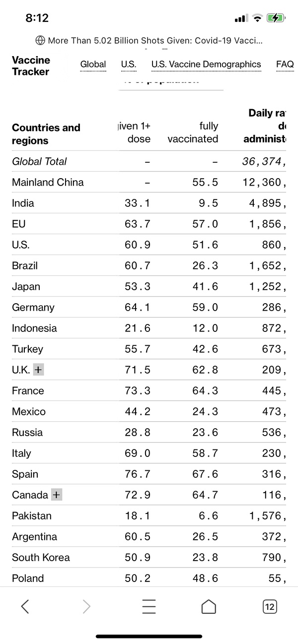Tap the page title in the address bar
The width and height of the screenshot is (298, 644).
click(155, 40)
